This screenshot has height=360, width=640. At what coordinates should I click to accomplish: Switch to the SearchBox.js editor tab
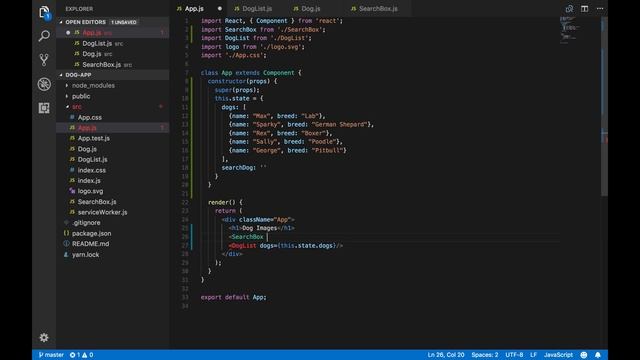tap(378, 9)
